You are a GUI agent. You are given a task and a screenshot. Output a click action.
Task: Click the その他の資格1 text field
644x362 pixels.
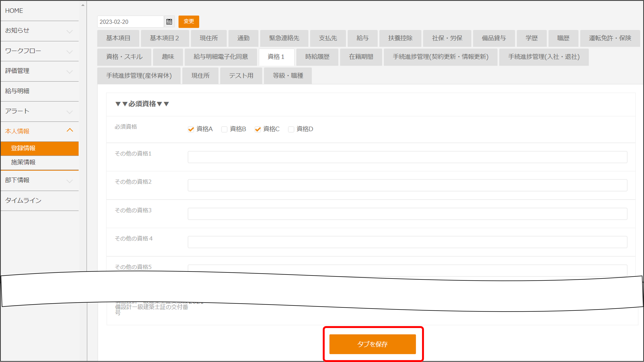point(407,157)
